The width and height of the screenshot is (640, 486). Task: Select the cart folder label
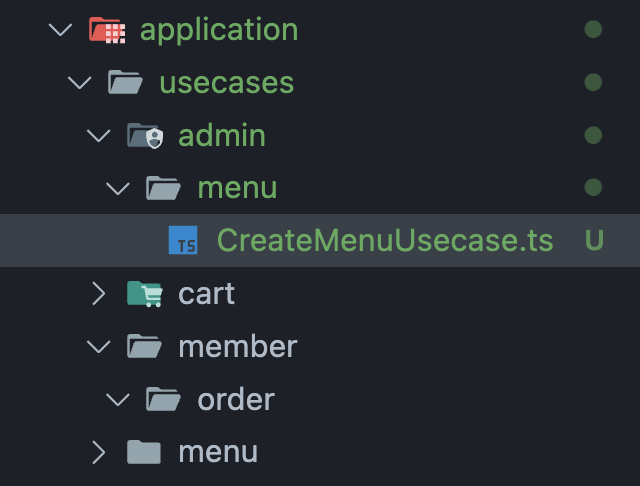(207, 294)
